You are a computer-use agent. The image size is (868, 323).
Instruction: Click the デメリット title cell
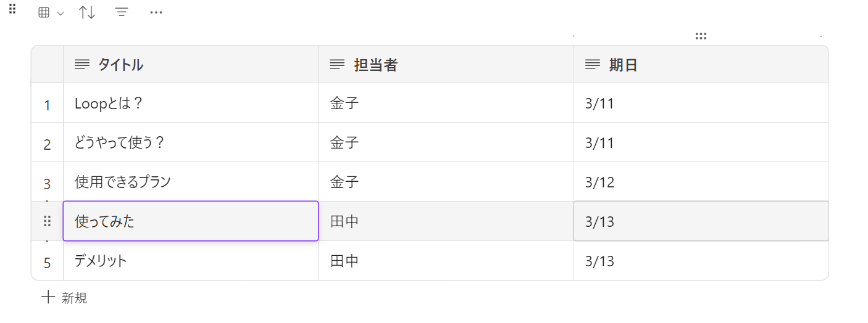point(190,261)
